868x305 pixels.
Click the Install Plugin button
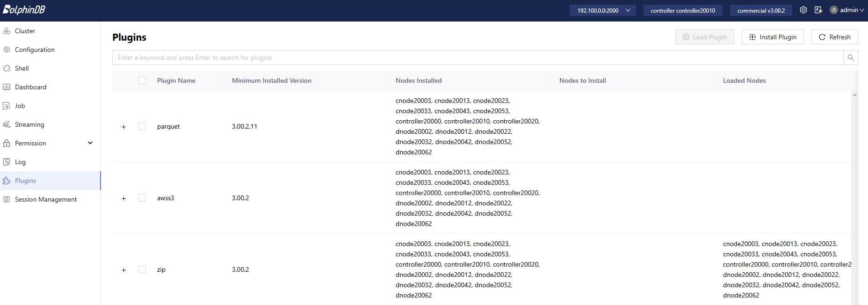click(773, 37)
